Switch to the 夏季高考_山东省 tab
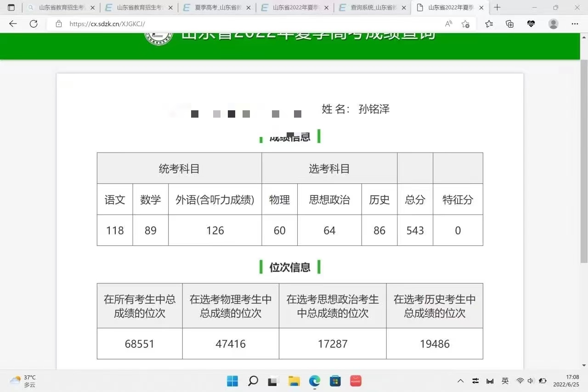Viewport: 588px width, 392px height. [x=214, y=7]
